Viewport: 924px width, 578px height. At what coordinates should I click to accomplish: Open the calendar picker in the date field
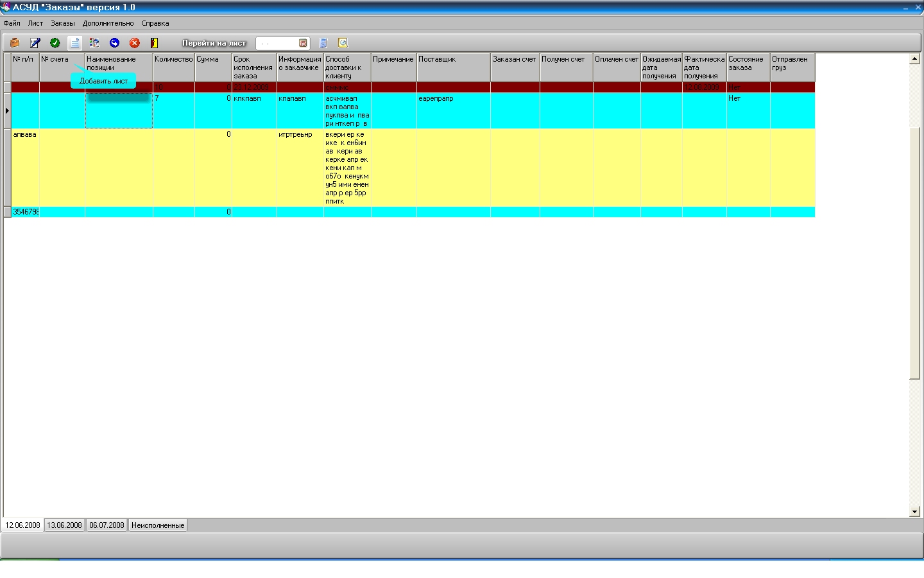pyautogui.click(x=303, y=43)
